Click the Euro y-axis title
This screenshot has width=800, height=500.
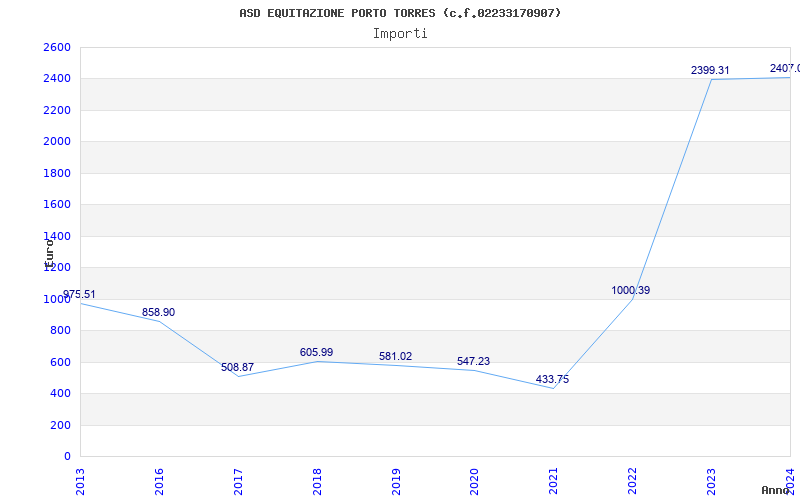[x=49, y=254]
